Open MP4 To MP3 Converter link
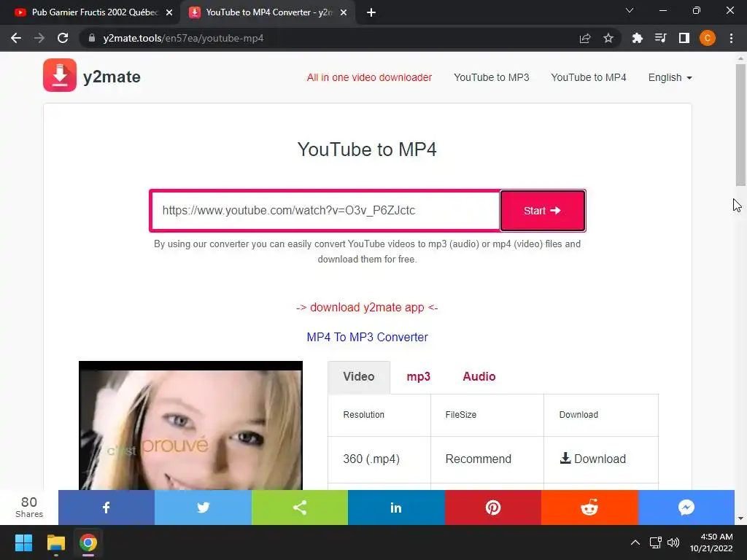 tap(368, 337)
